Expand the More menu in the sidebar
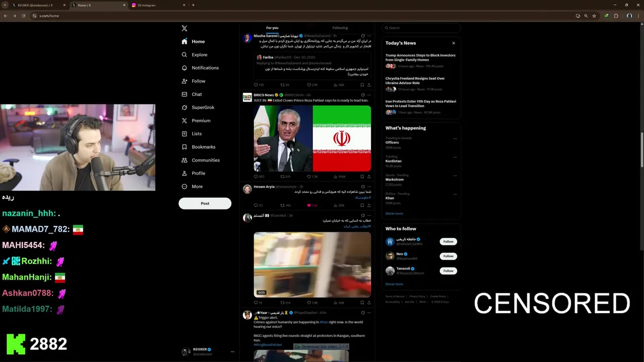The width and height of the screenshot is (644, 362). point(192,187)
